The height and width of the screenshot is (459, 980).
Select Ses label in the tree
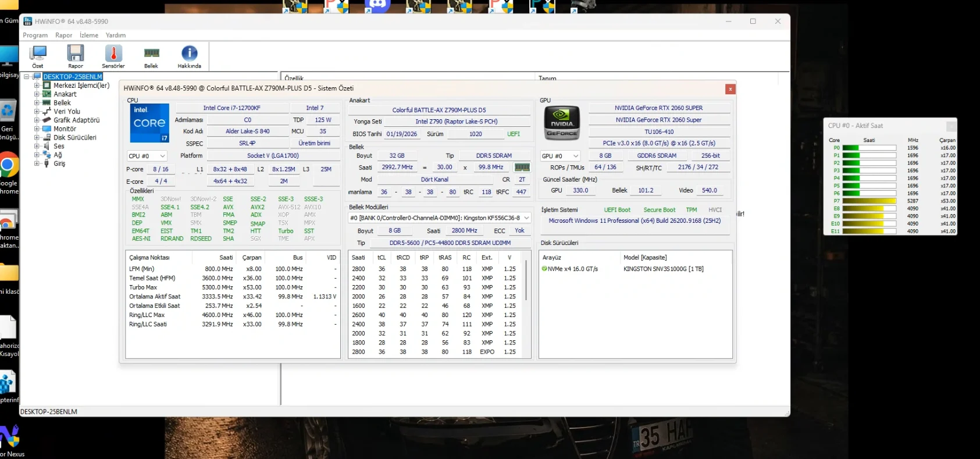pos(59,147)
